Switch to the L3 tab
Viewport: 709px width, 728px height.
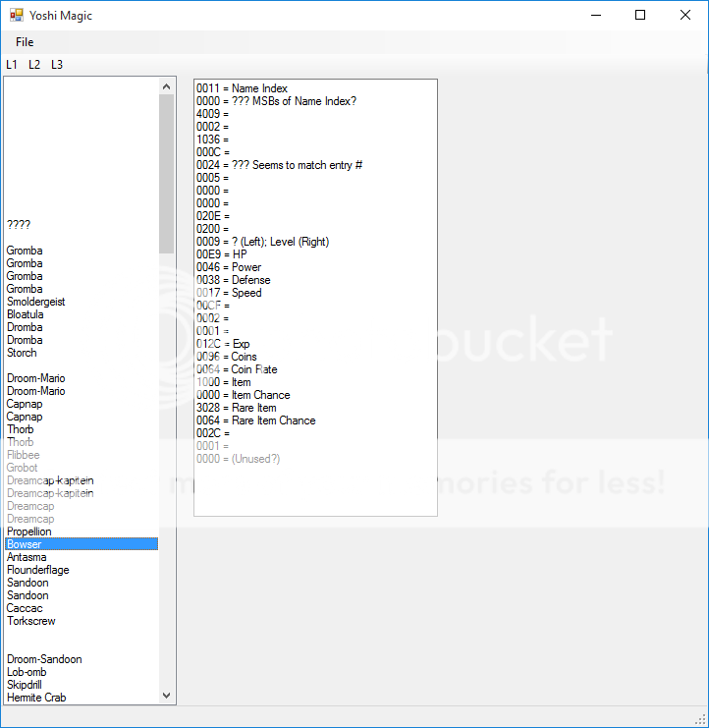pyautogui.click(x=57, y=65)
